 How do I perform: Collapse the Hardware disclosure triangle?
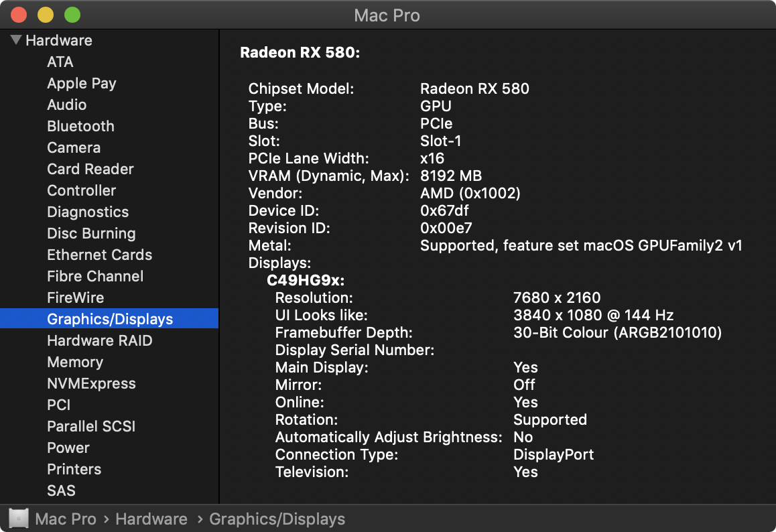tap(16, 40)
